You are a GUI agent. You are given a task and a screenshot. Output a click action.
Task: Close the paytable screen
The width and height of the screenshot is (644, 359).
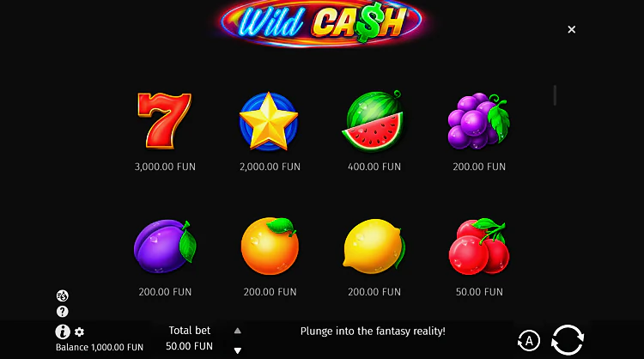[571, 29]
